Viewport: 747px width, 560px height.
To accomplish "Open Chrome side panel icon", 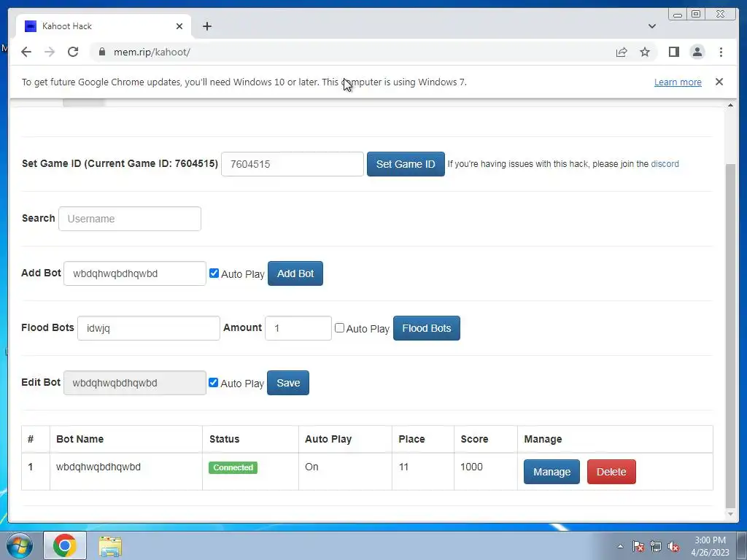I will pyautogui.click(x=673, y=52).
